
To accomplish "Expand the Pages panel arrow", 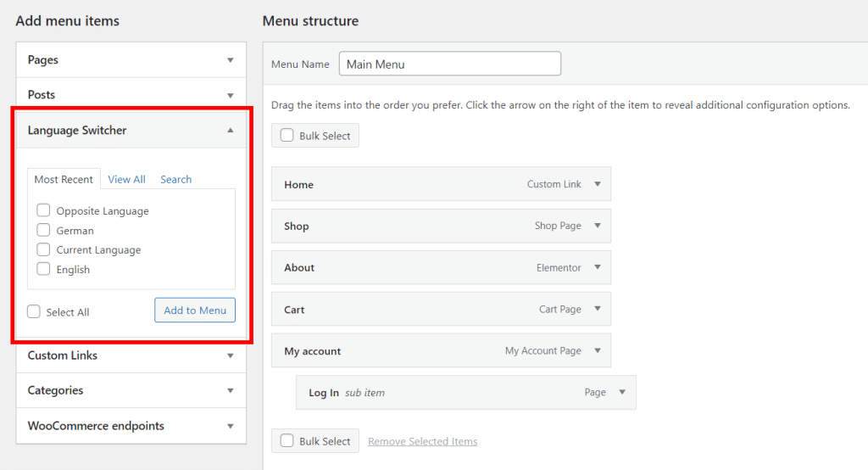I will click(x=230, y=60).
